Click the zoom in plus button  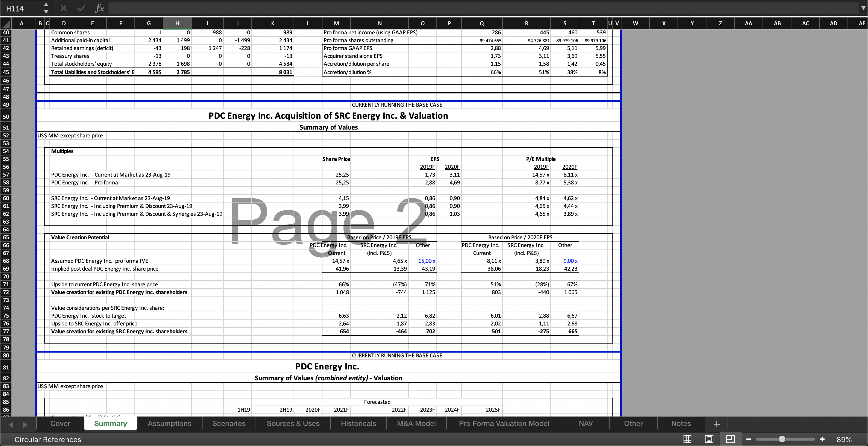tap(822, 439)
